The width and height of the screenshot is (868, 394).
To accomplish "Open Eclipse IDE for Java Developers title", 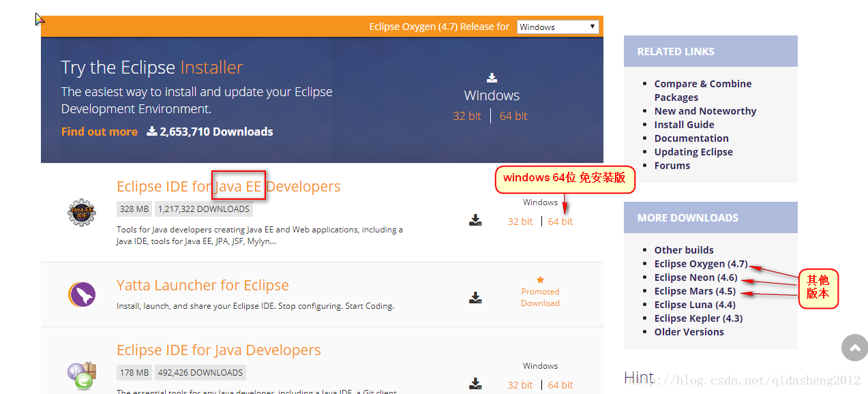I will point(219,350).
